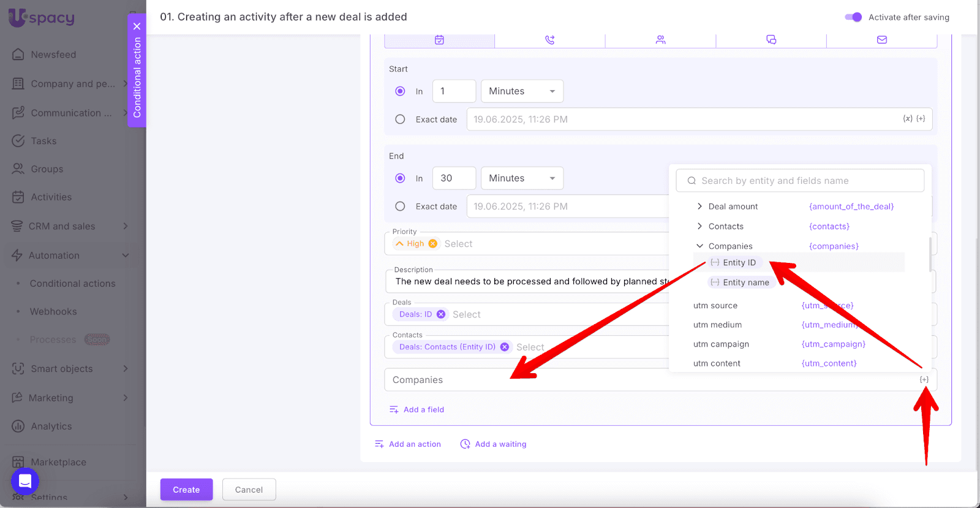Screen dimensions: 980x508
Task: Select the email activity type icon
Action: pos(881,40)
